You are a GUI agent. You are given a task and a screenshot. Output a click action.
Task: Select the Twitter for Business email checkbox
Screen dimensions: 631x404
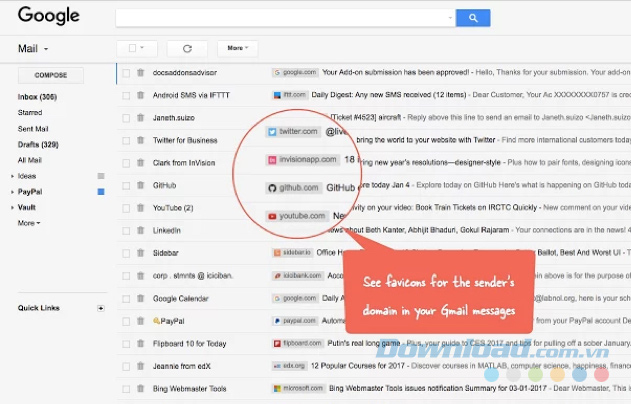(x=126, y=141)
